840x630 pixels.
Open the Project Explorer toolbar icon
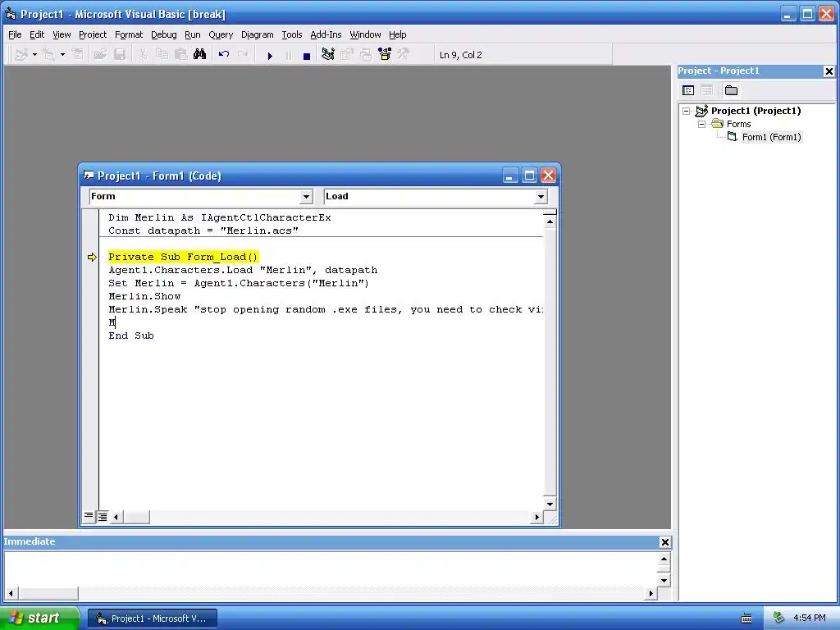pos(328,55)
